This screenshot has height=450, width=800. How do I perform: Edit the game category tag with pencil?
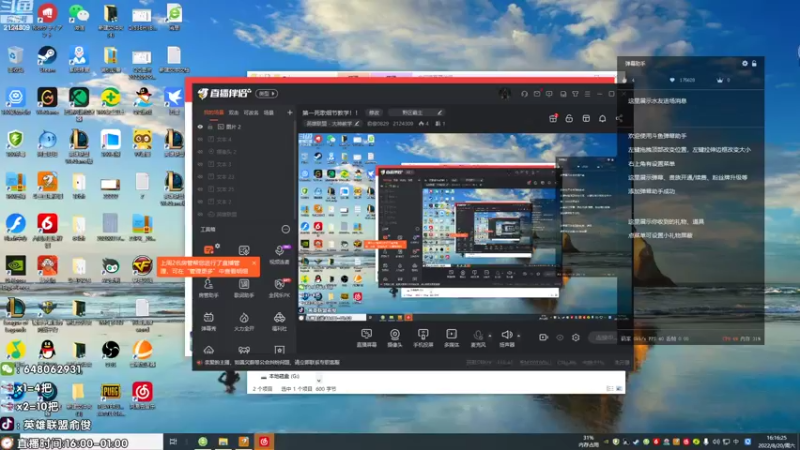(357, 123)
